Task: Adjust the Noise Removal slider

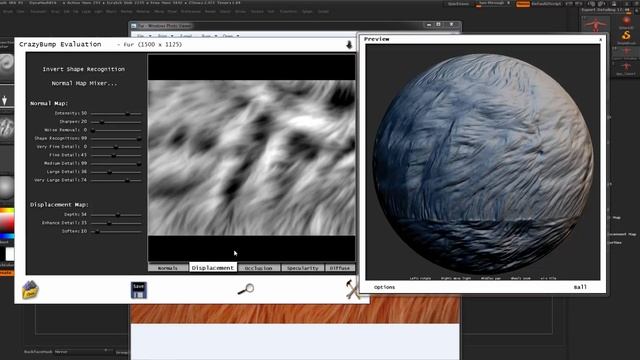Action: point(116,130)
